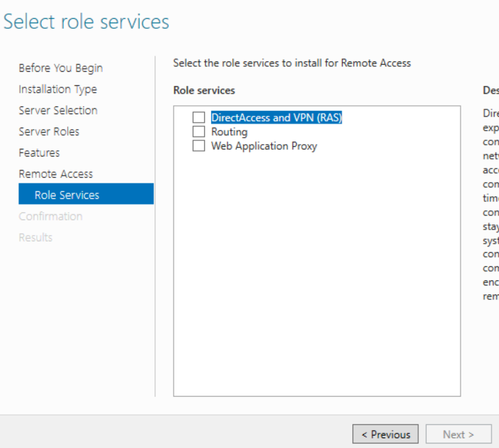Switch to the Server Selection page
This screenshot has width=499, height=448.
(x=58, y=110)
